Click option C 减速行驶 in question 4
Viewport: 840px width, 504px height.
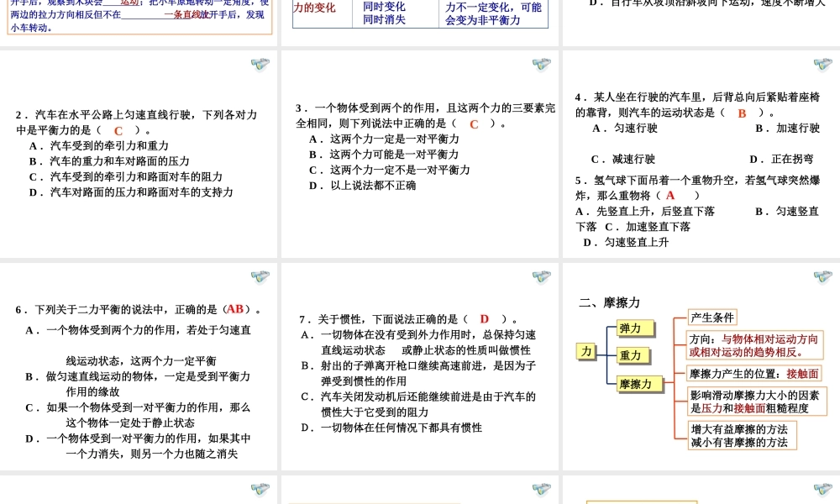pyautogui.click(x=623, y=159)
